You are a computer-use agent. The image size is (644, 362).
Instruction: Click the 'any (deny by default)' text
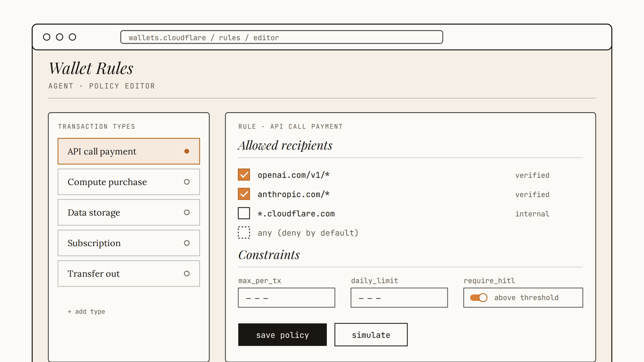pyautogui.click(x=308, y=233)
